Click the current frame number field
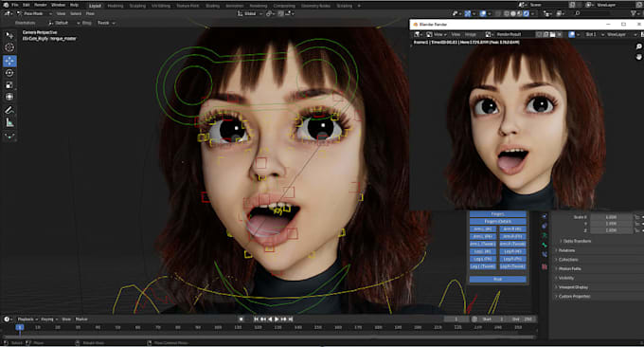Screen dimensions: 644x347 [456, 320]
